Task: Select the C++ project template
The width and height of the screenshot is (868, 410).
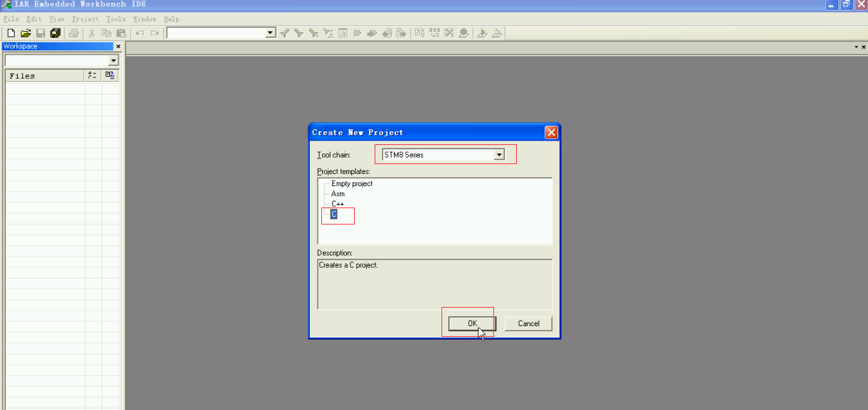Action: 338,203
